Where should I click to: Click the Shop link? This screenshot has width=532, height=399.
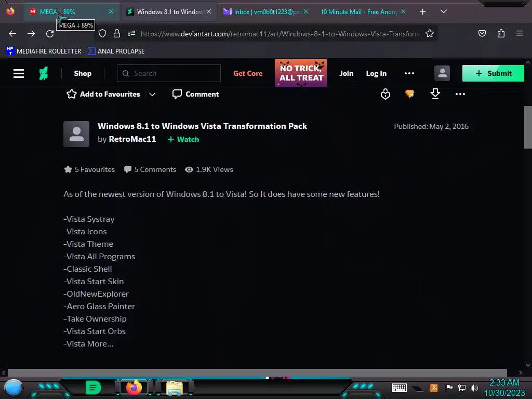(x=83, y=73)
